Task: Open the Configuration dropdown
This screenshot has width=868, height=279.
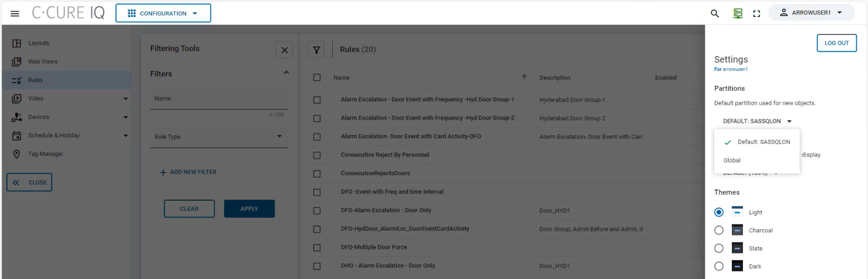Action: click(x=163, y=13)
